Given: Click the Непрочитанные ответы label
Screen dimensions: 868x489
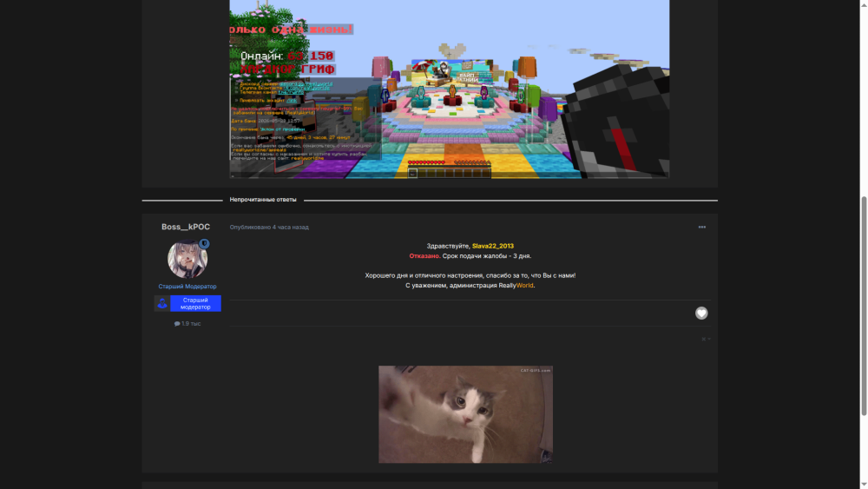Looking at the screenshot, I should click(x=263, y=200).
